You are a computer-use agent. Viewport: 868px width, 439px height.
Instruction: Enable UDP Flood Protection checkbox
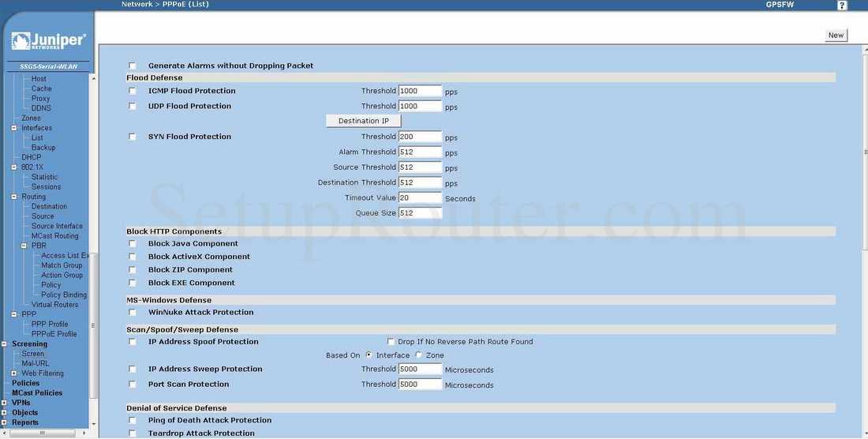pos(133,107)
